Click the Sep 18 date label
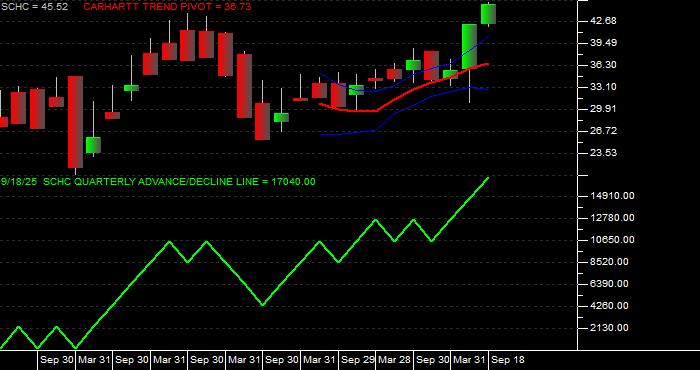The image size is (700, 370). click(508, 360)
